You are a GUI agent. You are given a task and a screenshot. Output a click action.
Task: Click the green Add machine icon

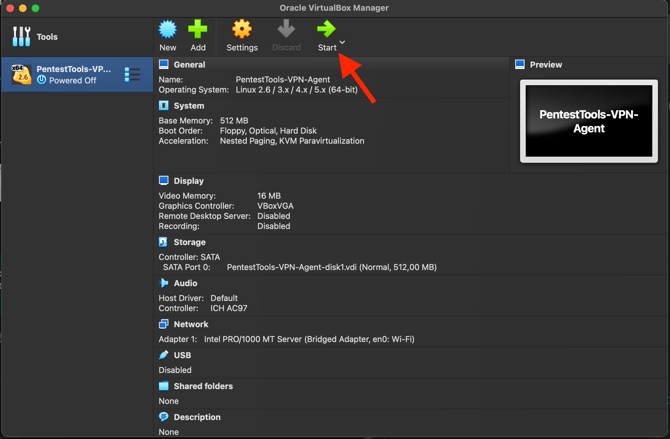pos(197,29)
